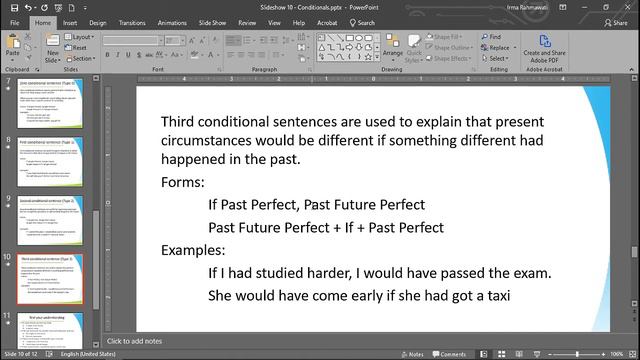
Task: Switch to the Transitions tab
Action: tap(132, 23)
